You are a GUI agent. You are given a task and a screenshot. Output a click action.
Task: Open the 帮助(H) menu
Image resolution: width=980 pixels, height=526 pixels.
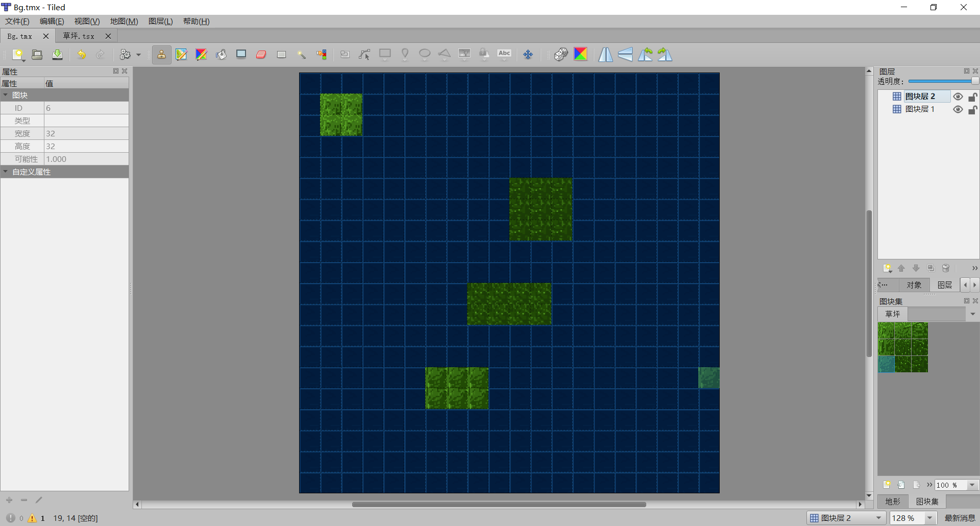[196, 21]
